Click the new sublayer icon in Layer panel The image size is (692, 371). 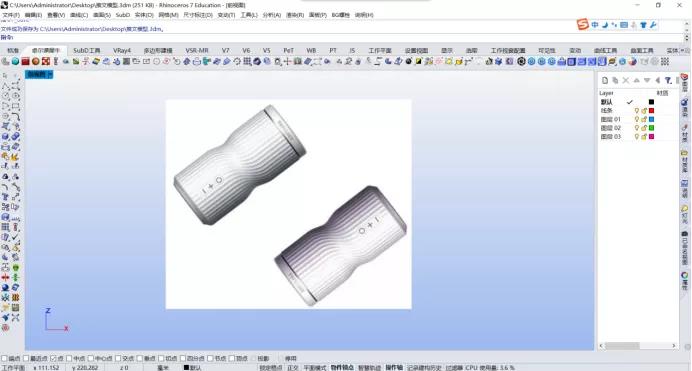615,80
